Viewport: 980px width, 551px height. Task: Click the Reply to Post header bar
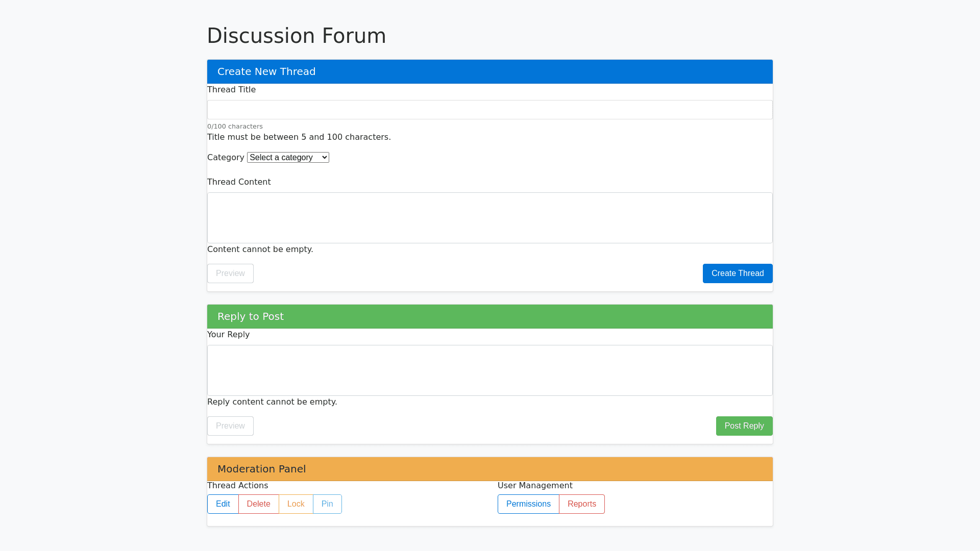coord(251,316)
